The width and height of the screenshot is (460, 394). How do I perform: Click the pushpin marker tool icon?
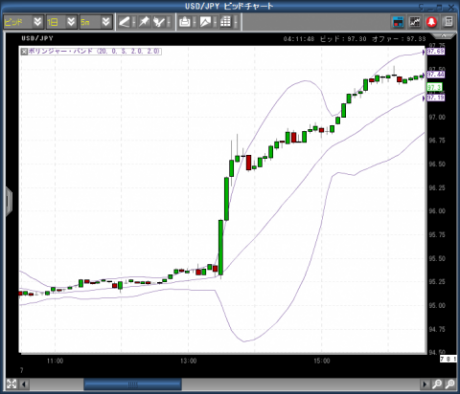[144, 22]
